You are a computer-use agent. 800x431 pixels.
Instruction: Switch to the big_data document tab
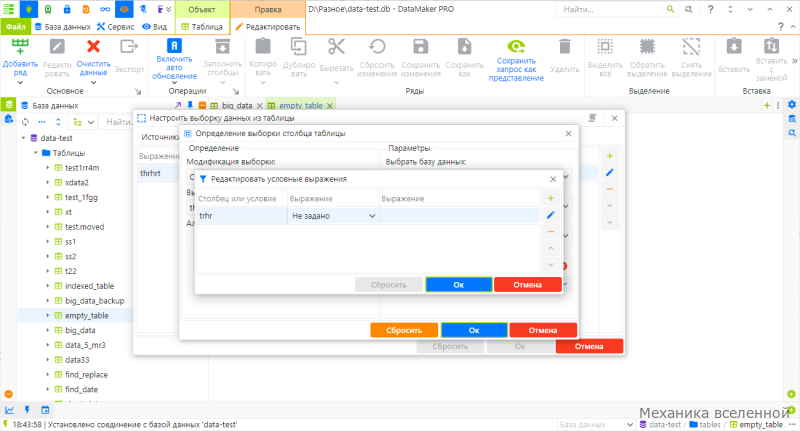coord(237,106)
